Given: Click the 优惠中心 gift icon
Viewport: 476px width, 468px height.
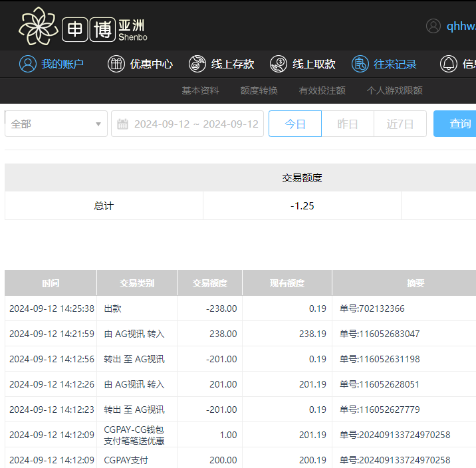Looking at the screenshot, I should (x=116, y=64).
